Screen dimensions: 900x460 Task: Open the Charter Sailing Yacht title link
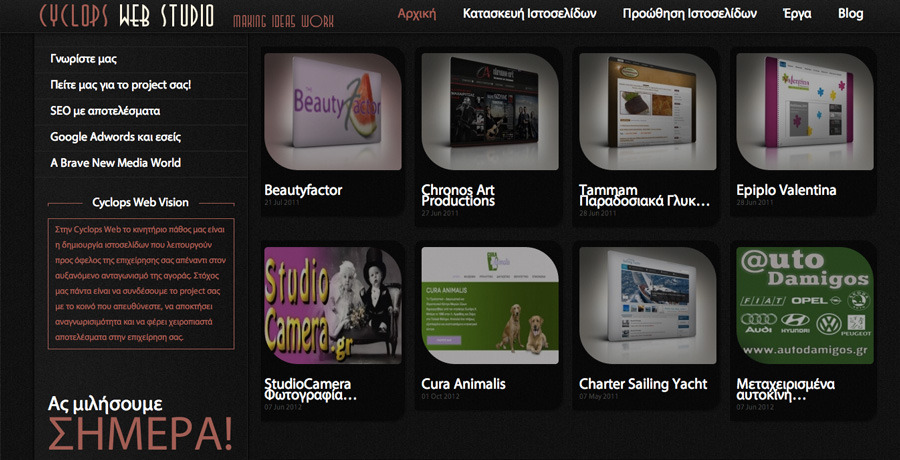[x=643, y=384]
